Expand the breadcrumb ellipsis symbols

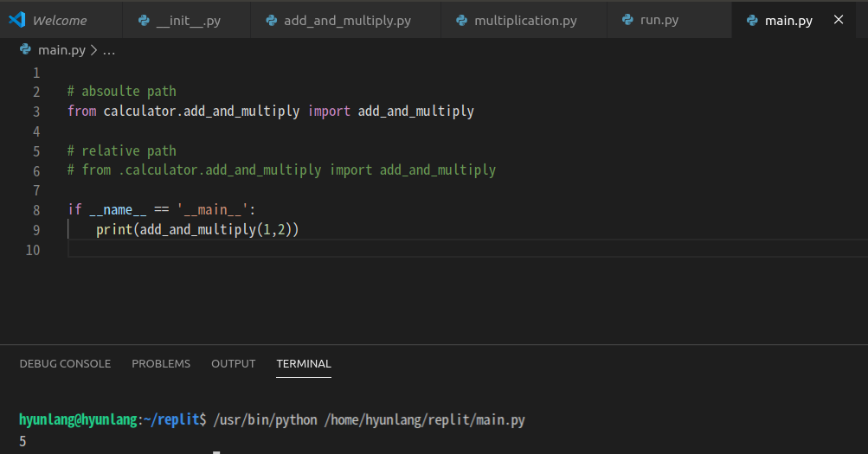point(109,51)
